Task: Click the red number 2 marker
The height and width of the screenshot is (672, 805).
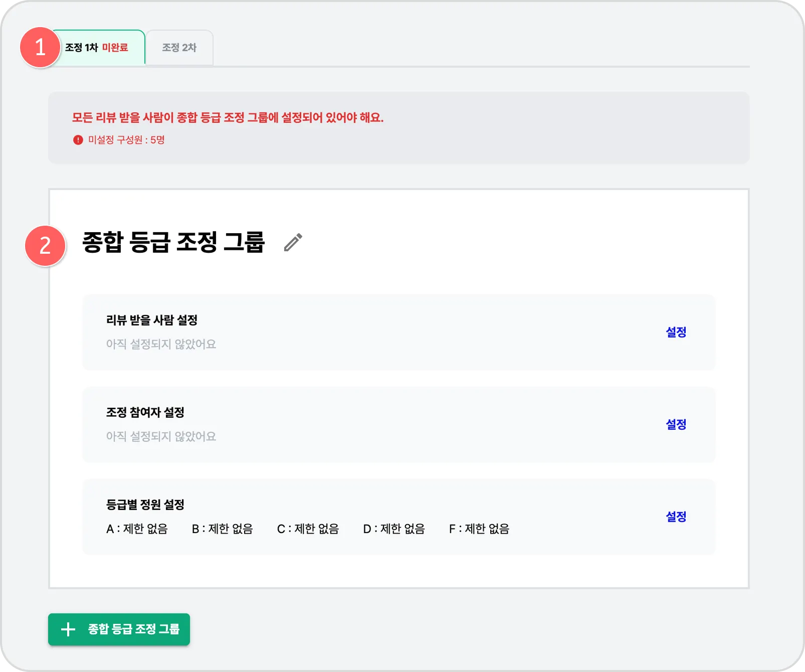Action: [x=45, y=246]
